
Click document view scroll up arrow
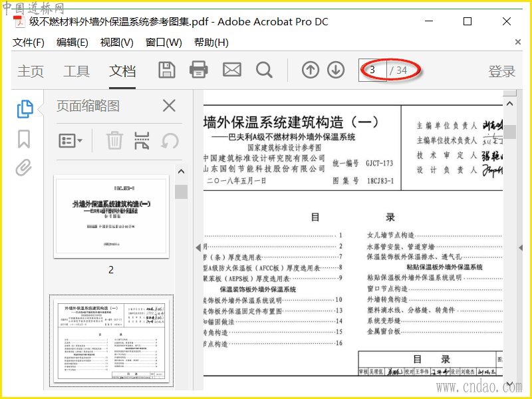coord(509,104)
